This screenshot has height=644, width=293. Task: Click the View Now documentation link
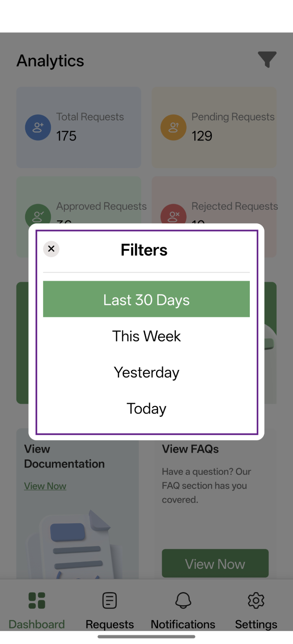(x=45, y=486)
